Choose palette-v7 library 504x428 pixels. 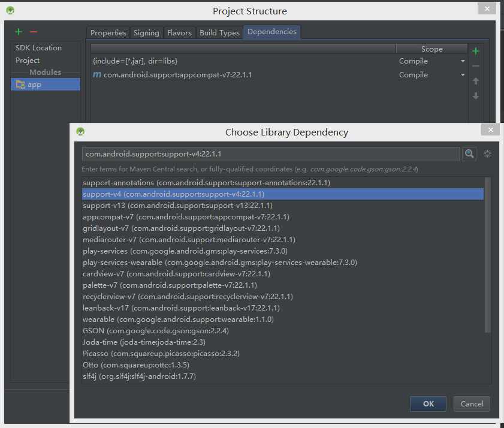point(283,285)
